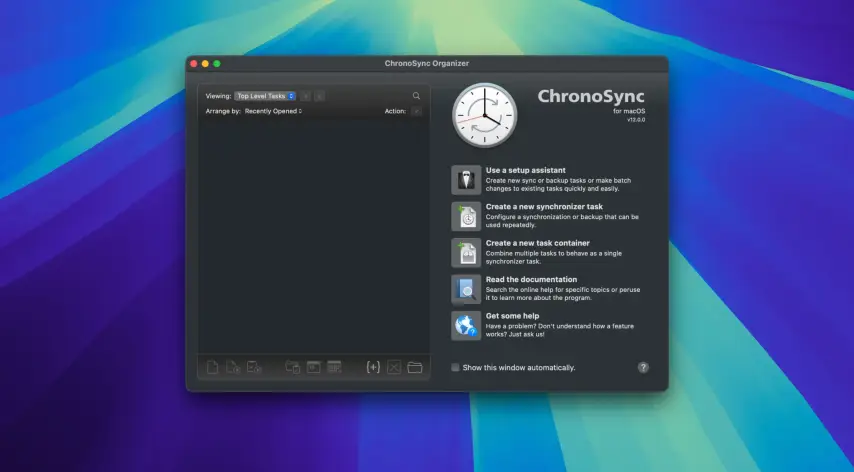Click 'Read the documentation' heading

click(x=531, y=280)
